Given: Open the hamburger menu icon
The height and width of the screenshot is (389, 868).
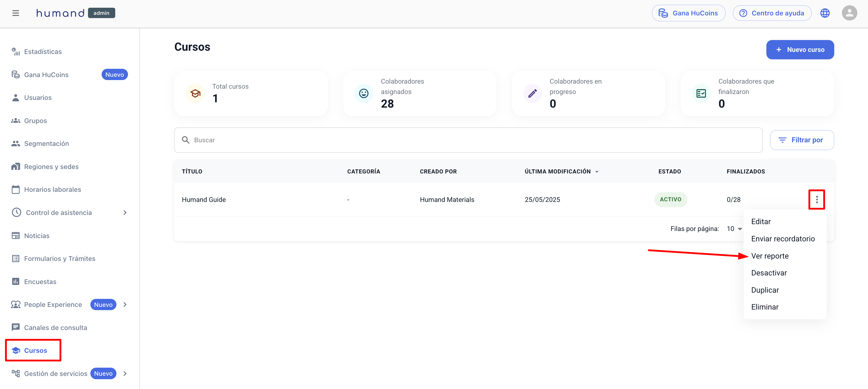Looking at the screenshot, I should [15, 13].
